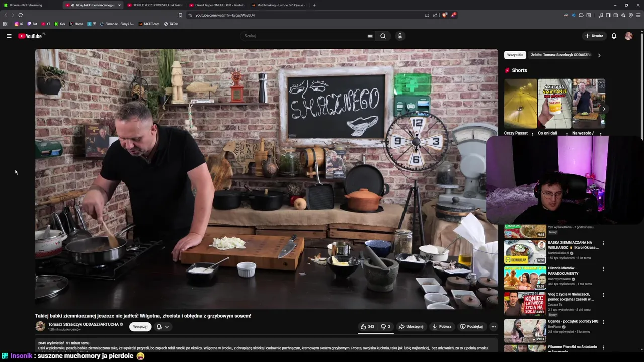644x362 pixels.
Task: Reload the page in browser toolbar
Action: [x=20, y=15]
